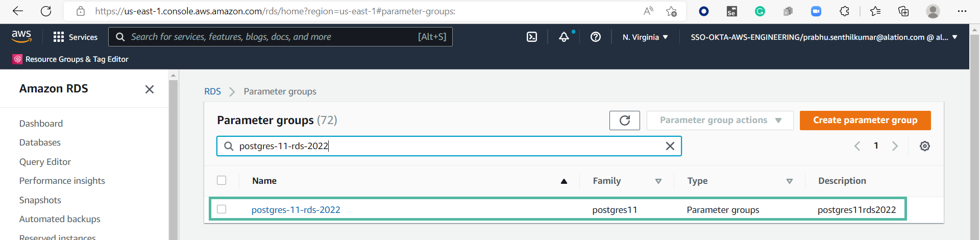
Task: Click Create parameter group button
Action: pos(865,121)
